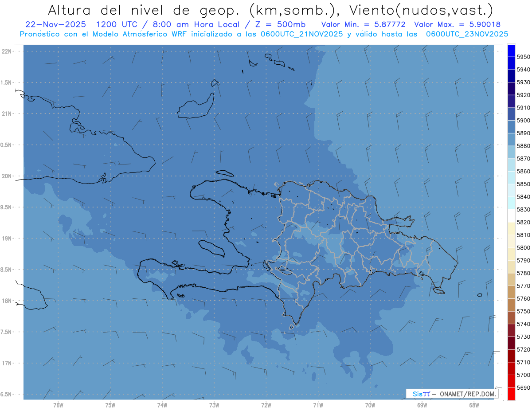Image resolution: width=532 pixels, height=411 pixels.
Task: Click the '21N' latitude axis label
Action: click(8, 114)
